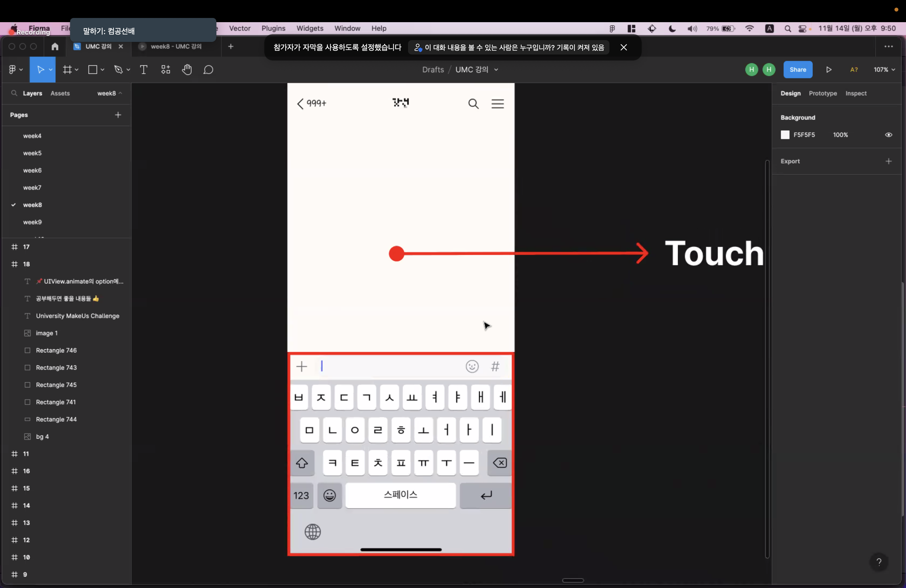
Task: Open shape tools dropdown arrow
Action: point(102,69)
